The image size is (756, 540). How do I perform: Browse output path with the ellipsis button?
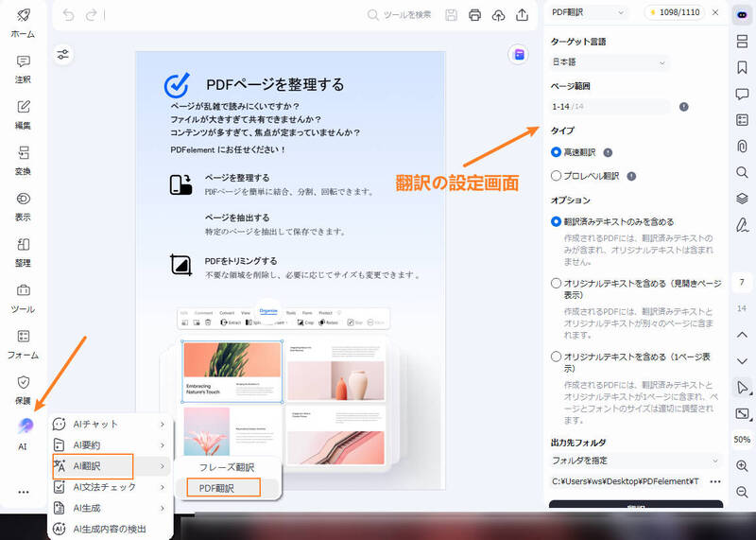(x=715, y=481)
